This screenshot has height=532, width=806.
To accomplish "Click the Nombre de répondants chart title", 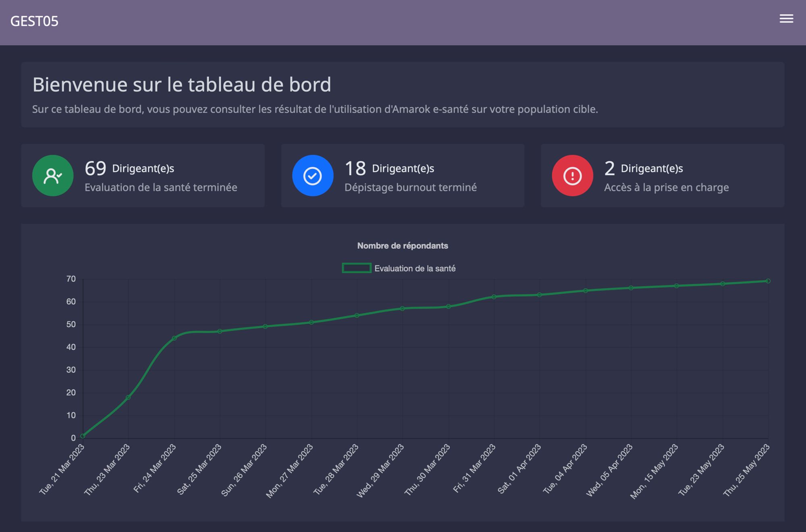I will (402, 246).
